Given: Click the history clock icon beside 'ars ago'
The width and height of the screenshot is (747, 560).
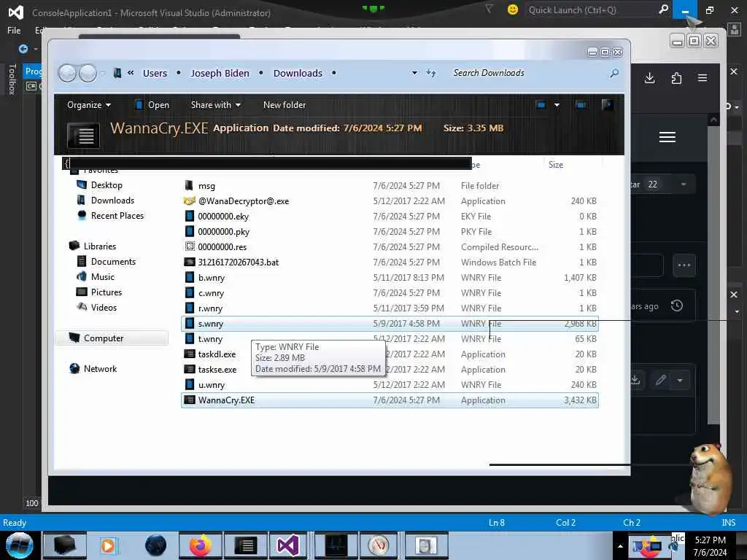Looking at the screenshot, I should click(676, 306).
